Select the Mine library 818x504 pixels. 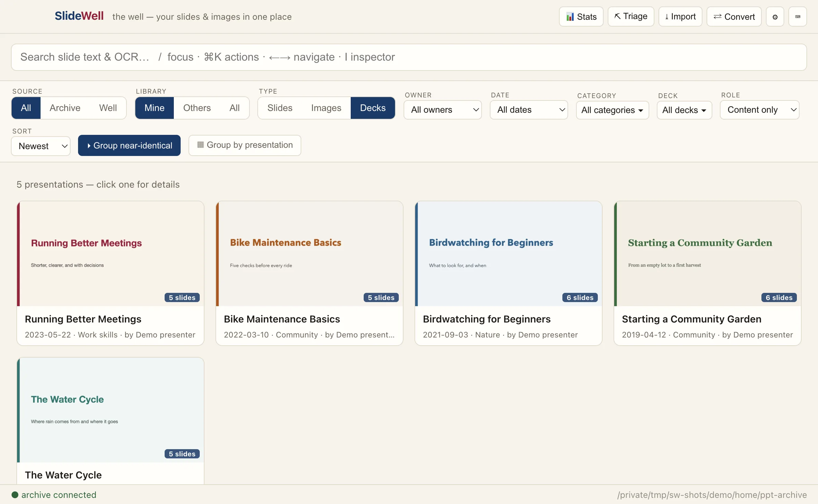pos(154,108)
